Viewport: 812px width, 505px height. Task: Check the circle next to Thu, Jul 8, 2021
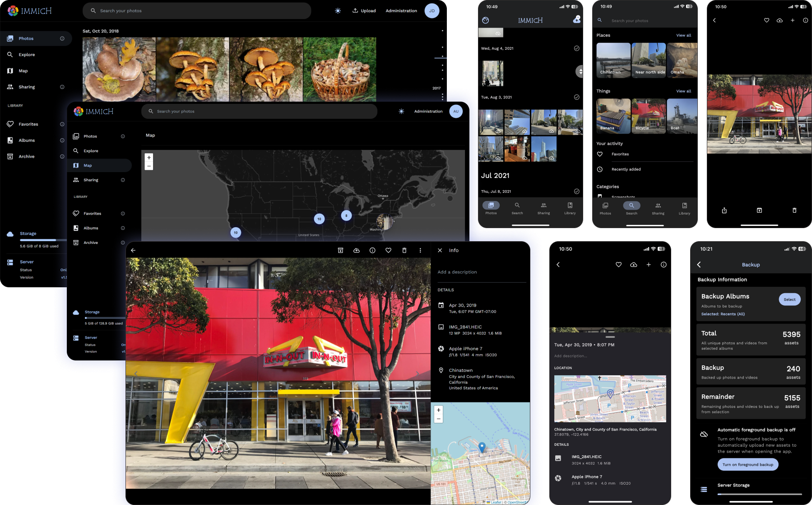tap(576, 191)
